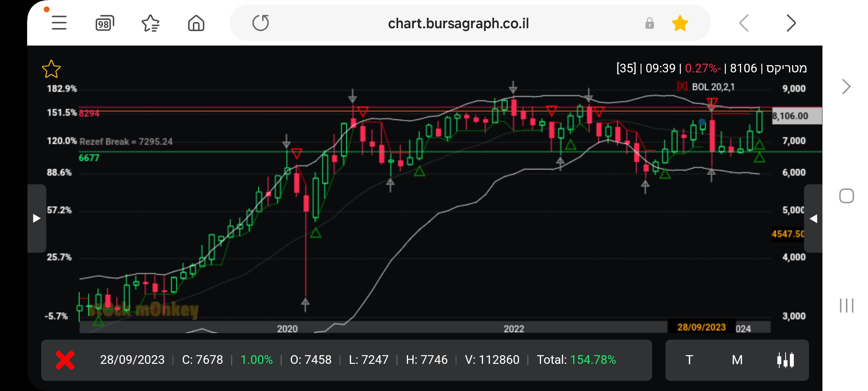
Task: Go to browser home page
Action: pyautogui.click(x=196, y=24)
